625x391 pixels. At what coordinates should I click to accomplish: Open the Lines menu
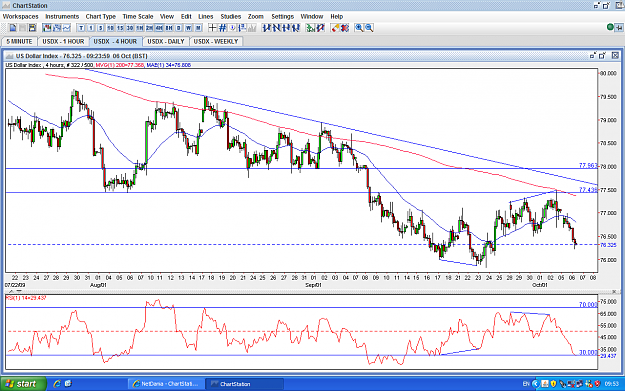tap(206, 16)
